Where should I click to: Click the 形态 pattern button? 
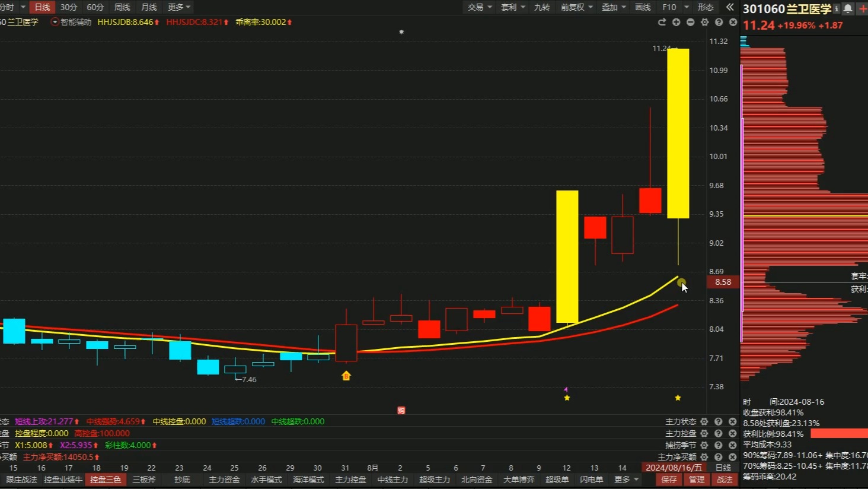point(706,7)
